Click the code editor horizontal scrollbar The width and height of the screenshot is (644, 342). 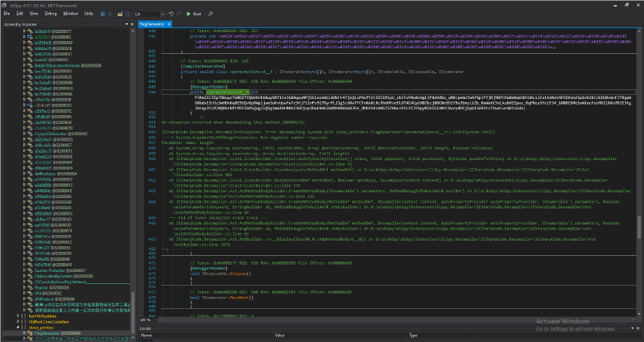tap(397, 319)
